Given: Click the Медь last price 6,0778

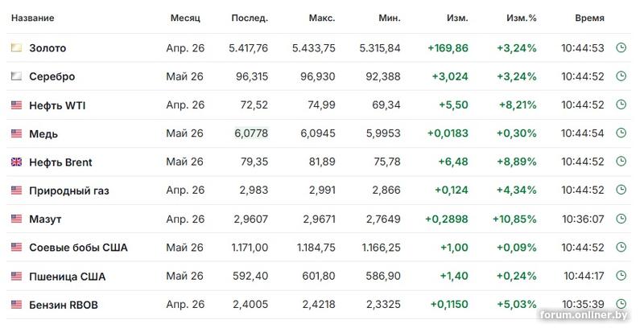Looking at the screenshot, I should tap(251, 133).
